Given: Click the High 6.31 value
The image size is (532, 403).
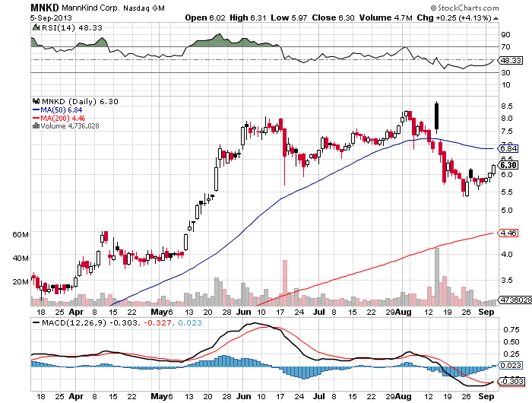Looking at the screenshot, I should tap(248, 17).
